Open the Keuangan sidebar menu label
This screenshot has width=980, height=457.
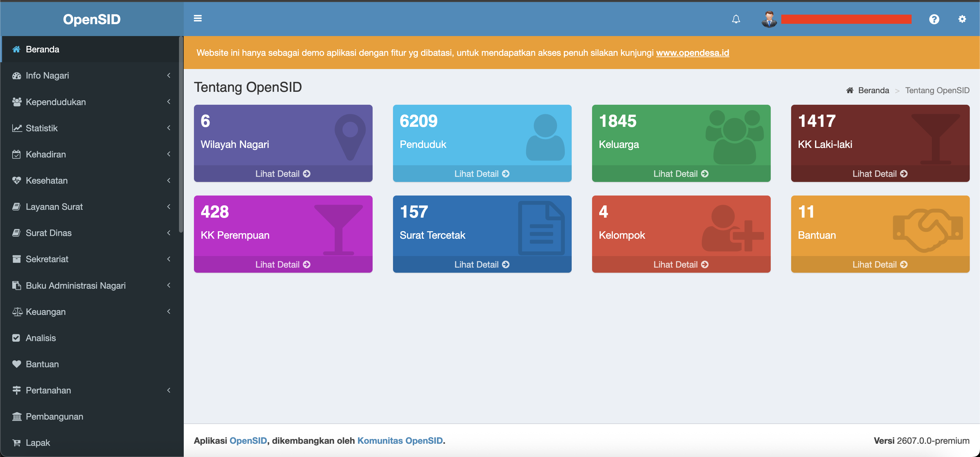[x=46, y=312]
